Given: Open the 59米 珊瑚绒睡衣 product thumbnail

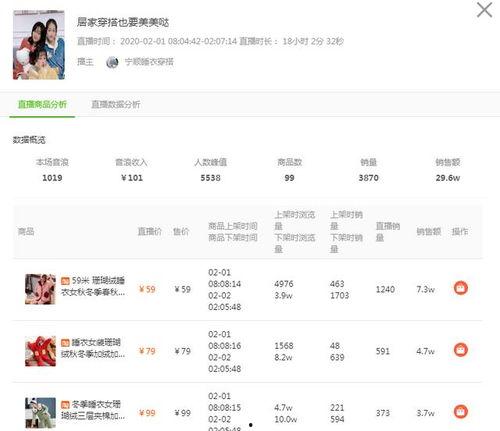Looking at the screenshot, I should point(40,289).
